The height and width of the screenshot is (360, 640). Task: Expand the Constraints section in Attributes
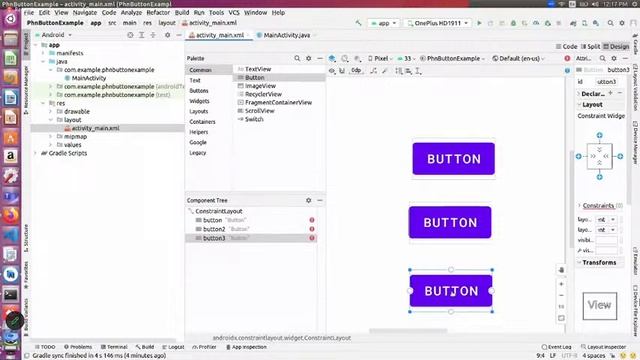(580, 205)
